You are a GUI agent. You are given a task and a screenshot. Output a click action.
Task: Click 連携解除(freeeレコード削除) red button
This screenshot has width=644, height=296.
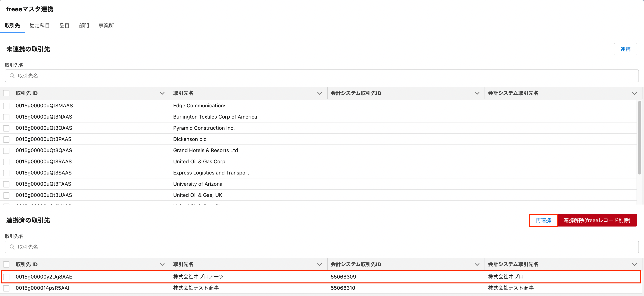coord(597,220)
